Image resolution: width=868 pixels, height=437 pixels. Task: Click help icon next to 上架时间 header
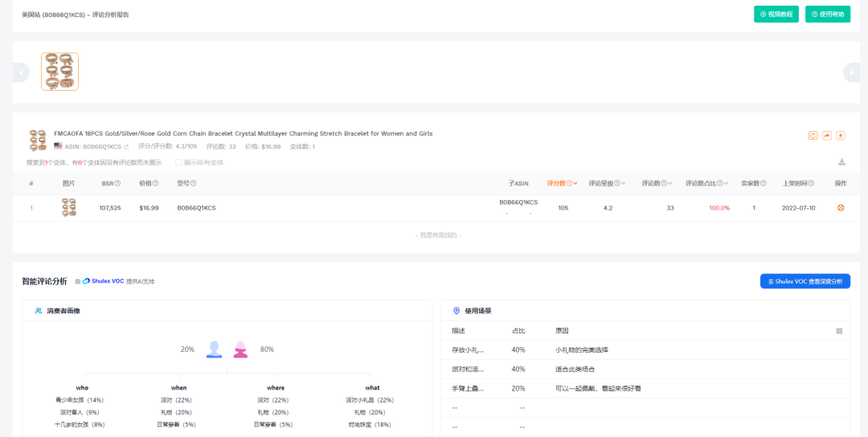tap(812, 183)
